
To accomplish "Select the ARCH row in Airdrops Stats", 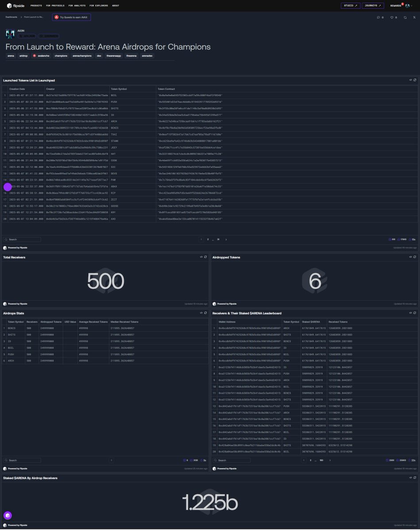I will coord(104,361).
